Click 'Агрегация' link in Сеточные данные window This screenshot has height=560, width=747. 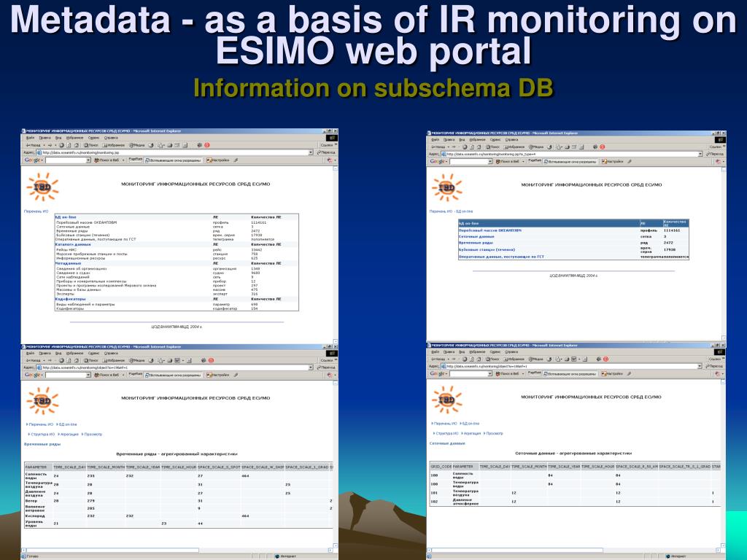click(x=471, y=433)
